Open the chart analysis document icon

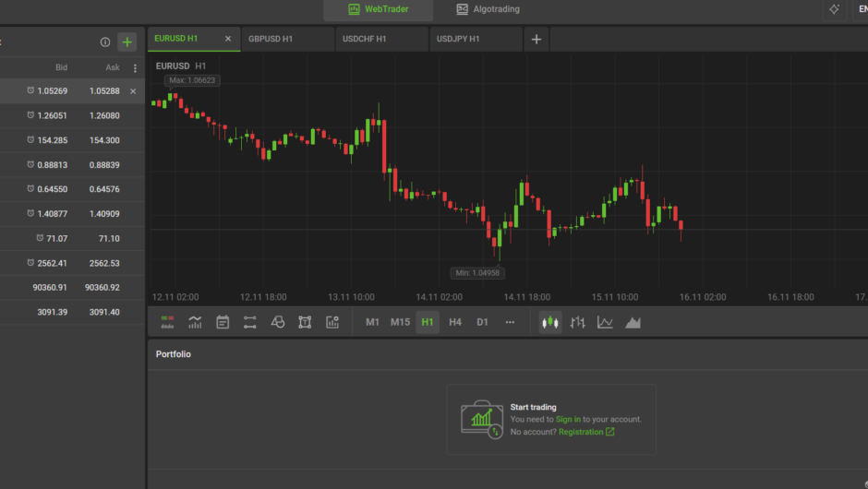(x=332, y=323)
